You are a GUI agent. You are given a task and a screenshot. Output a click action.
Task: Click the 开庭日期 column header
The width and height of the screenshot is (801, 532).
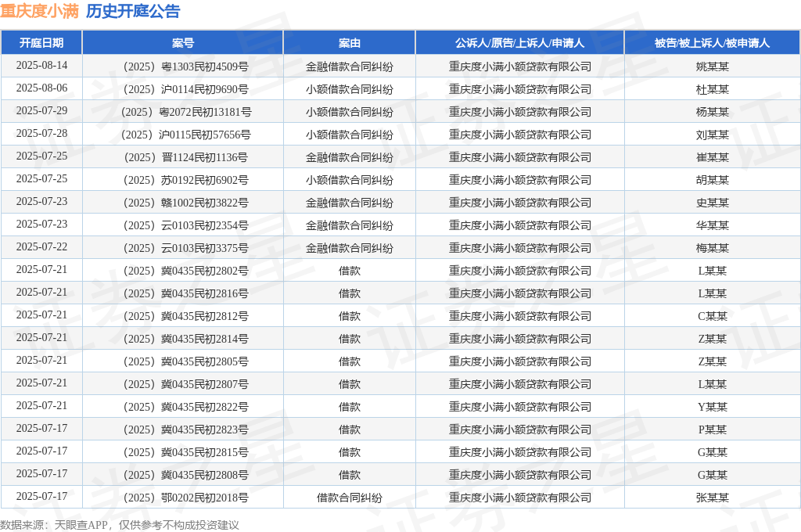[x=41, y=43]
